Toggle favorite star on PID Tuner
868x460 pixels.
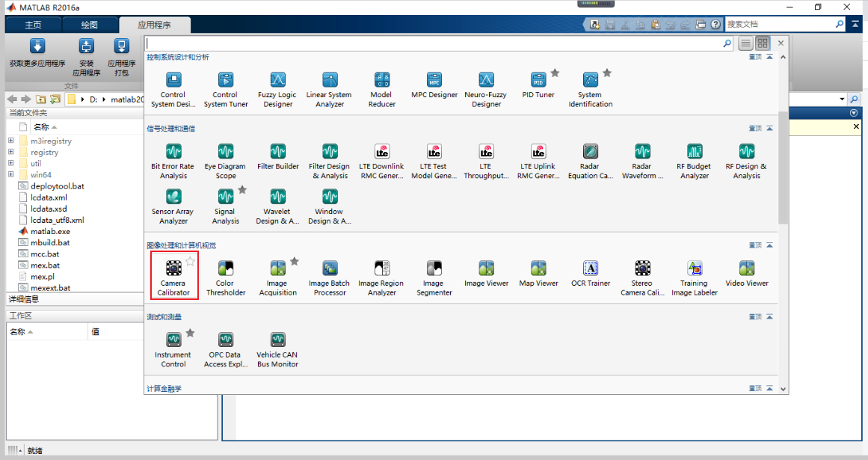click(555, 73)
